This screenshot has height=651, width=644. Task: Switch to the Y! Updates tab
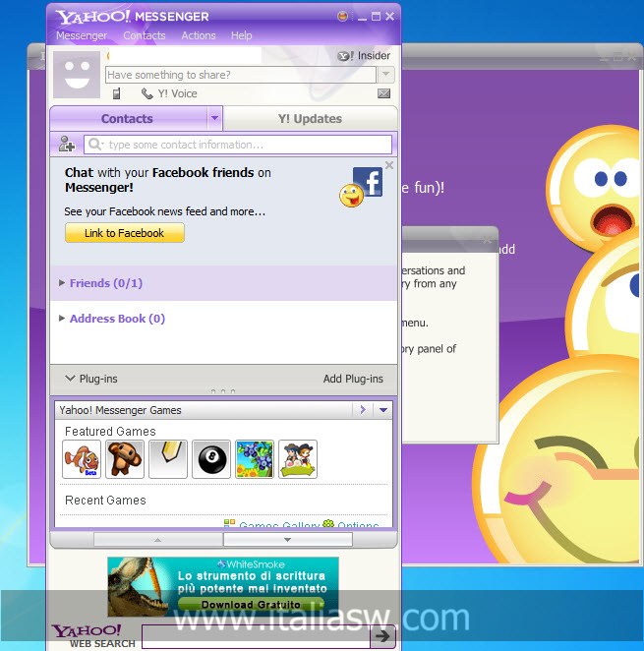pyautogui.click(x=310, y=119)
